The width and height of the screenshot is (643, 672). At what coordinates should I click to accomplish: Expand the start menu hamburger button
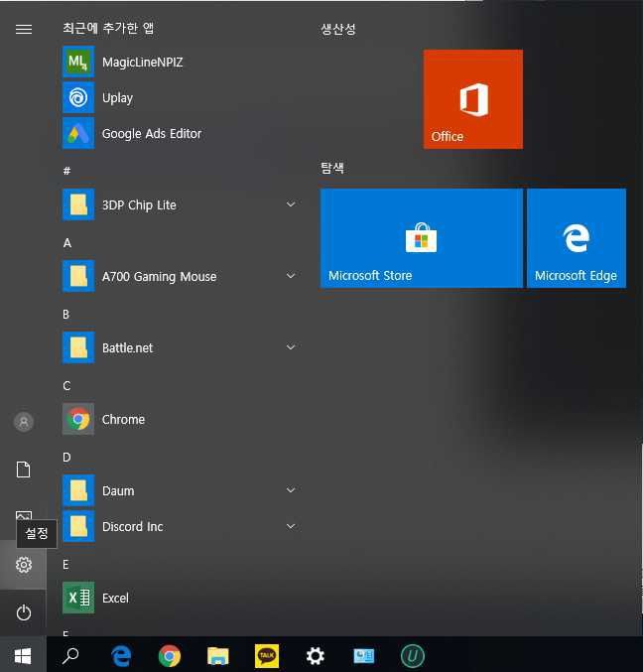24,29
